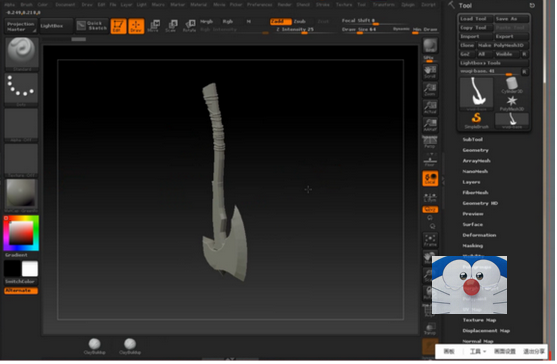Open the Brush menu
Viewport: 557px width, 364px height.
27,5
